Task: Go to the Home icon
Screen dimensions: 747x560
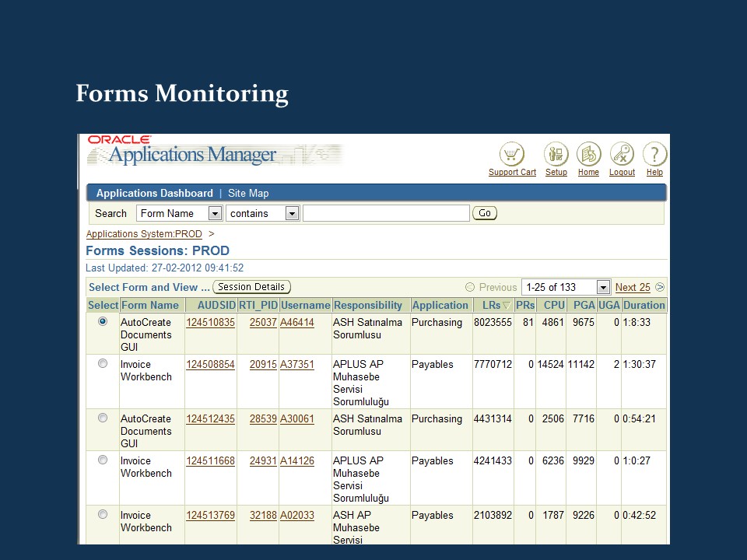Action: [x=588, y=153]
